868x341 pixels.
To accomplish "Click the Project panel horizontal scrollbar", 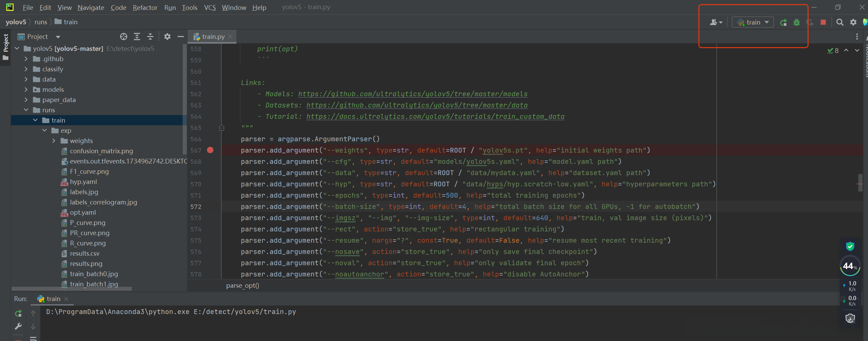I will click(x=72, y=289).
